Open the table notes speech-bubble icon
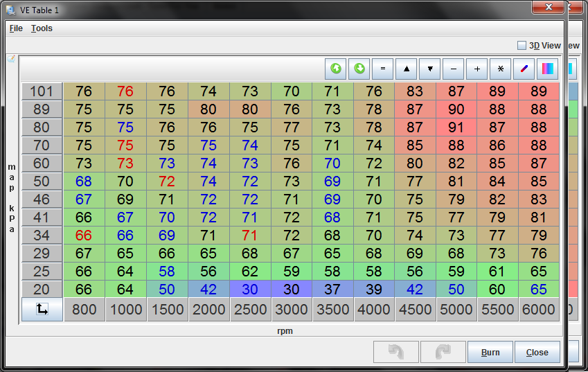 click(x=11, y=59)
